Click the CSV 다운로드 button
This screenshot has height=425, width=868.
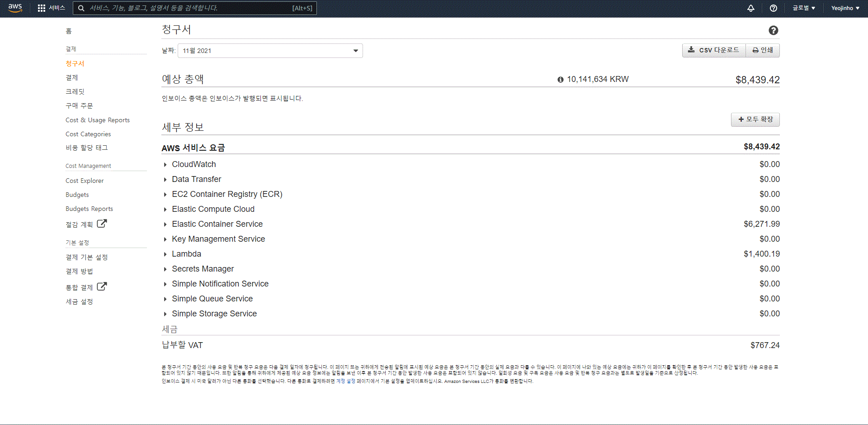point(714,50)
